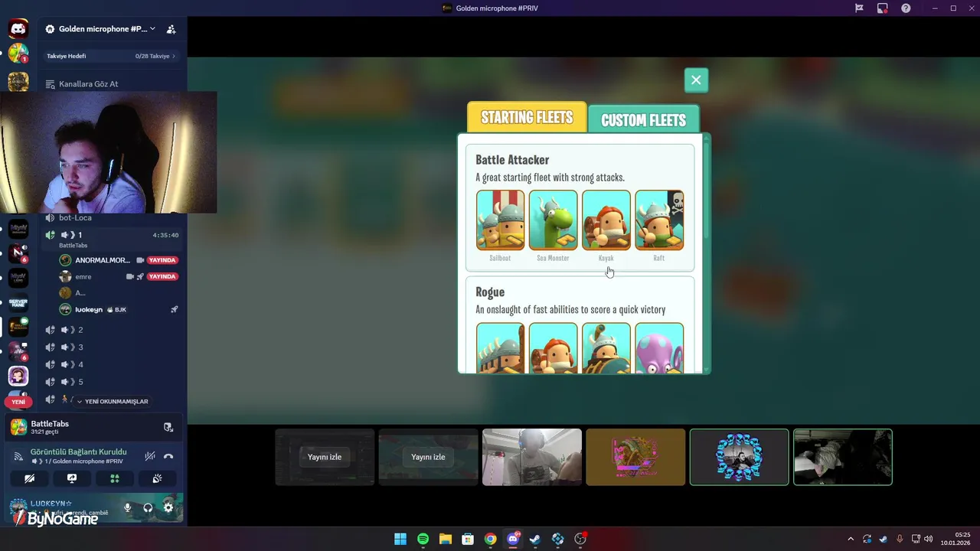Show hidden system tray icons

[x=850, y=539]
